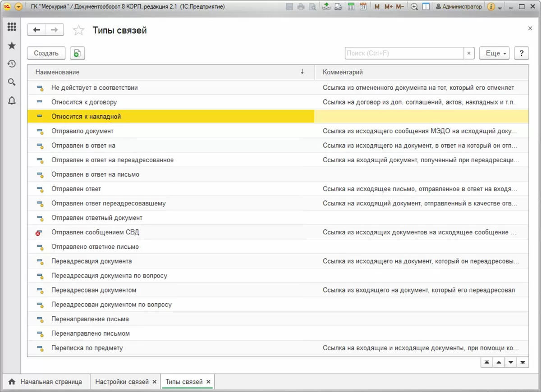Switch to the Настройки связей tab
The width and height of the screenshot is (541, 392).
122,382
